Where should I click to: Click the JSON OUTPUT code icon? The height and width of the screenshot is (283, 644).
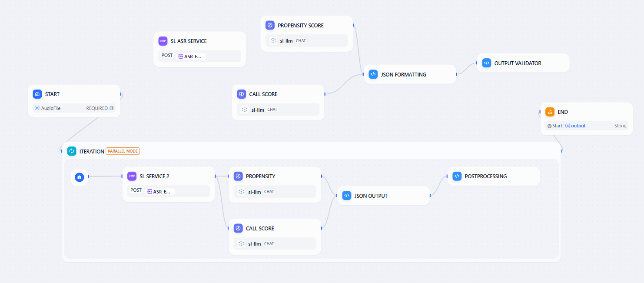[346, 196]
